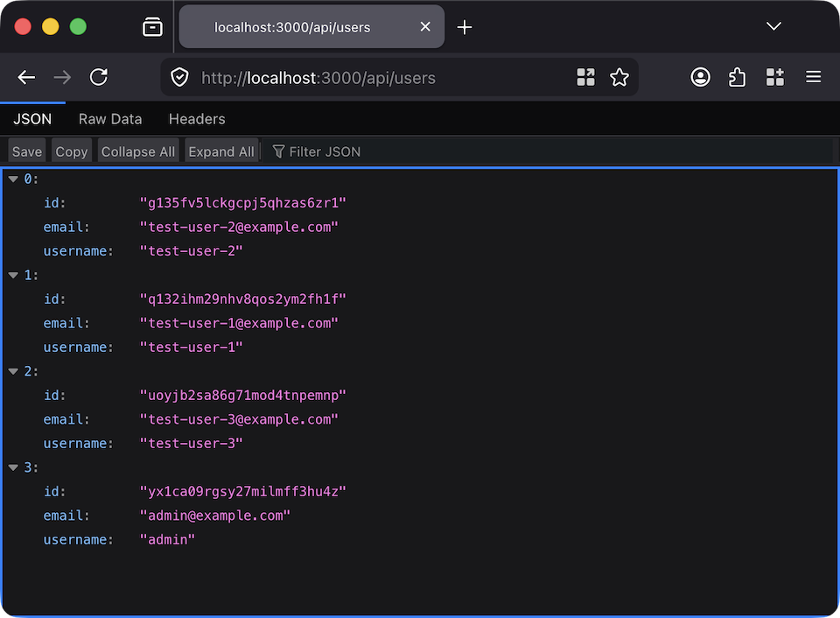Switch to the Raw Data tab
Viewport: 840px width, 618px height.
109,119
